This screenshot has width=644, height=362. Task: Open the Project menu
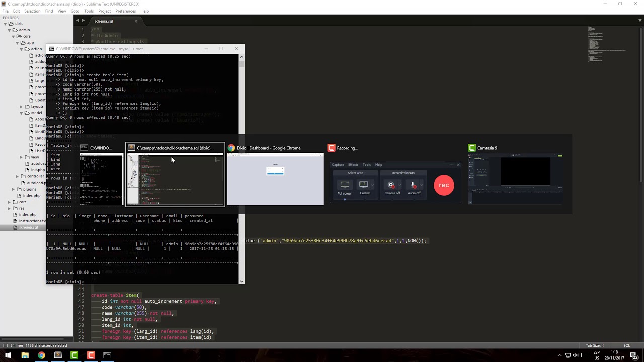(104, 11)
